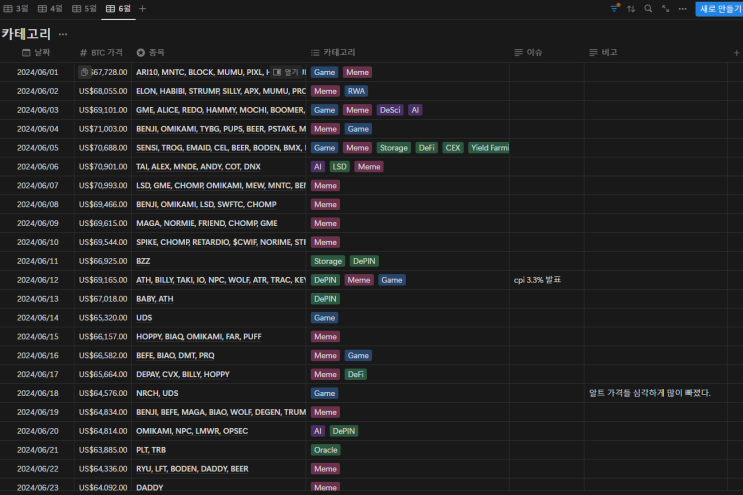Open the 종목 column header
Image resolution: width=743 pixels, height=495 pixels.
(x=151, y=53)
